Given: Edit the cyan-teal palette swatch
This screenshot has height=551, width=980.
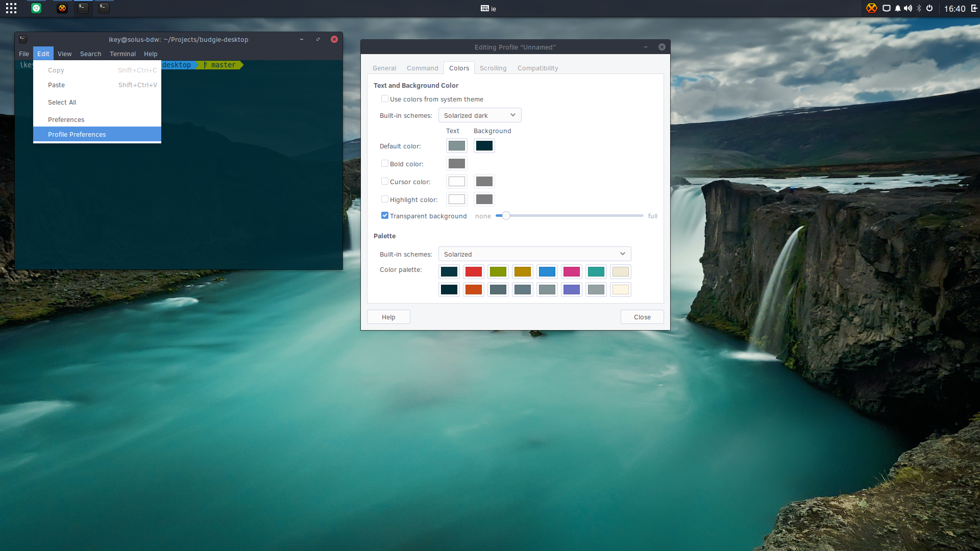Looking at the screenshot, I should tap(596, 272).
